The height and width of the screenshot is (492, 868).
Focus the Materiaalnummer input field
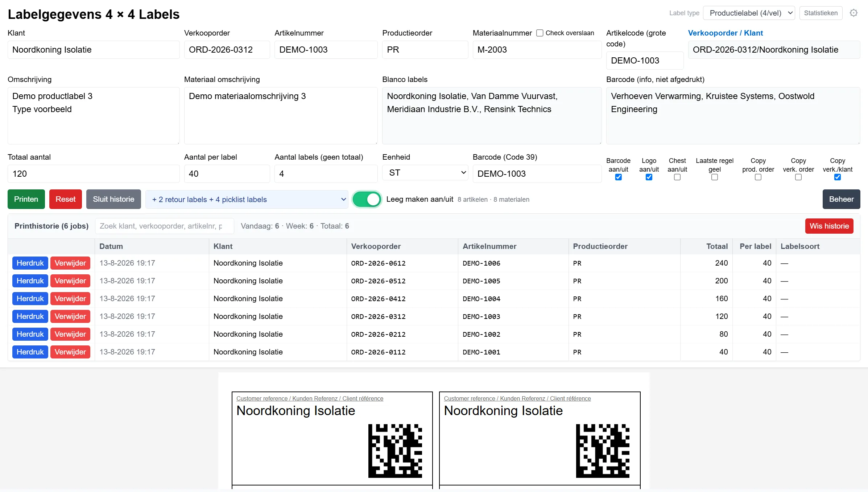pos(537,50)
